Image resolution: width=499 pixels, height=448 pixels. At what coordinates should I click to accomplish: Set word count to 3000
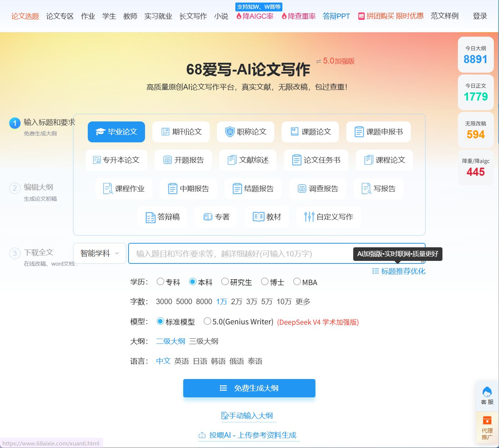(164, 302)
